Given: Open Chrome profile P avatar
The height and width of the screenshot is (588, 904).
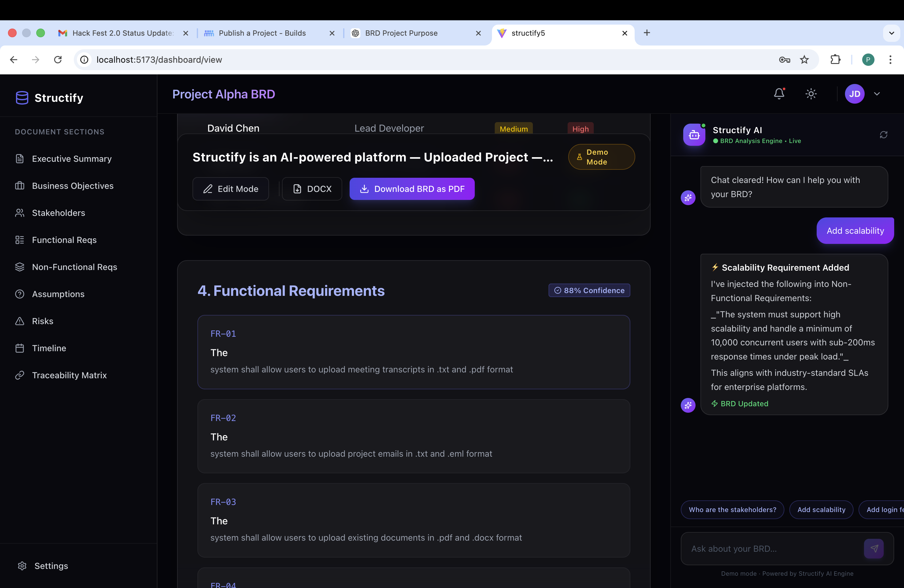Looking at the screenshot, I should [x=868, y=60].
